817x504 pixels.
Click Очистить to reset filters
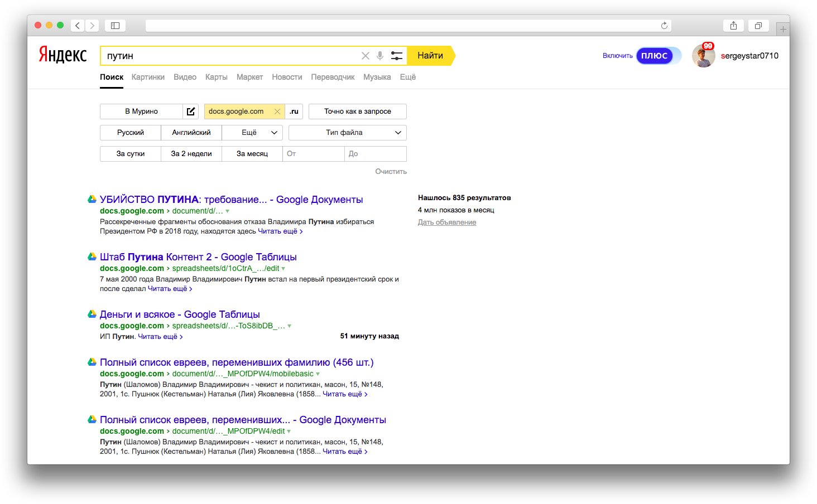(x=391, y=172)
